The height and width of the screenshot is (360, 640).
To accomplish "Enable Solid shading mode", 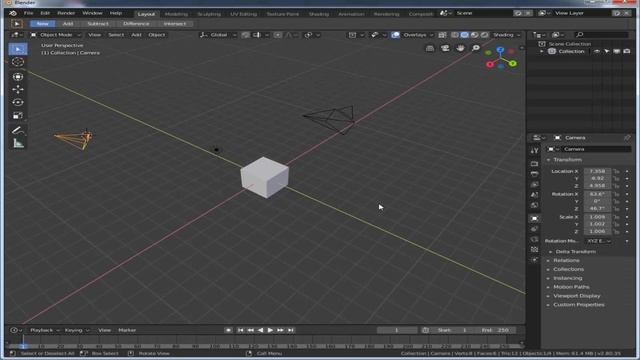I will pos(464,35).
